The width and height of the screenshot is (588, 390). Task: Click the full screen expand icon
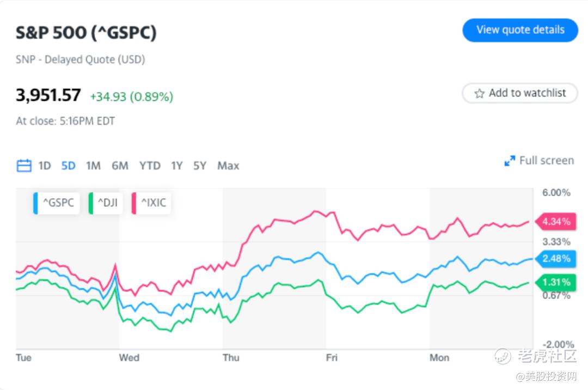click(x=510, y=161)
